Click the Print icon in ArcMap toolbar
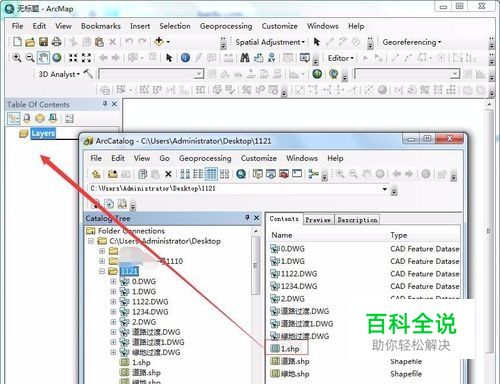The height and width of the screenshot is (384, 500). [x=56, y=42]
